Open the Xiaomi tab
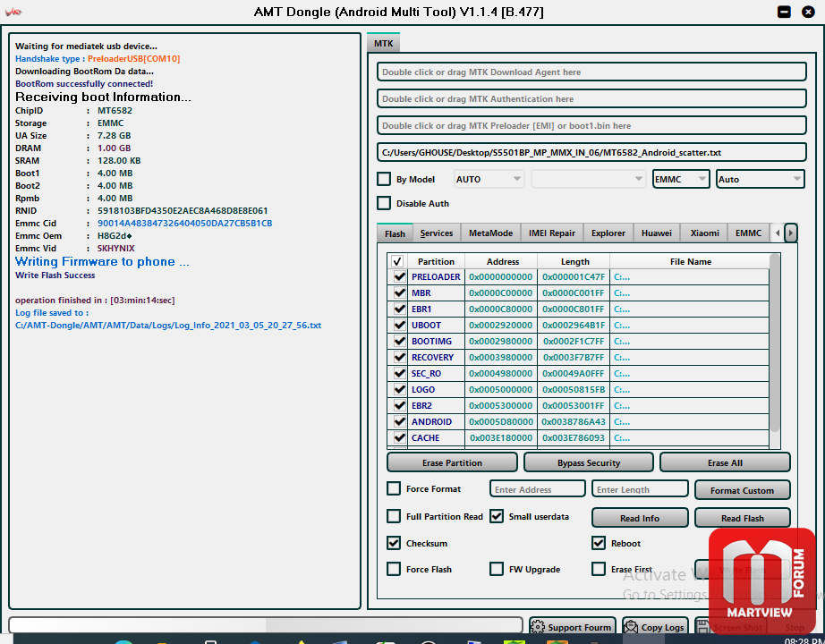 (x=704, y=233)
